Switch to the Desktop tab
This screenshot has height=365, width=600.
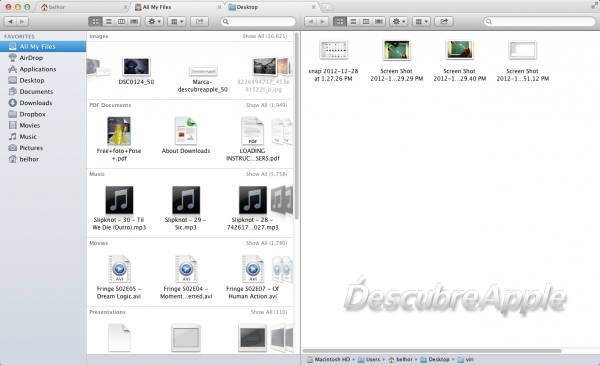pos(272,7)
